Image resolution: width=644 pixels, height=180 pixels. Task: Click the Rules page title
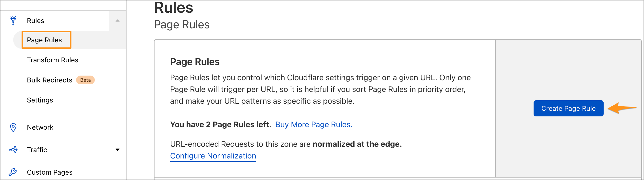[x=174, y=8]
